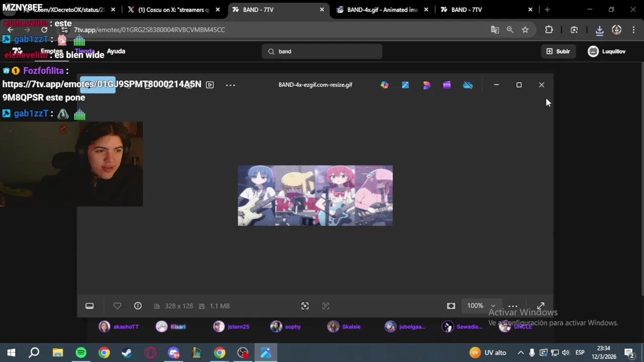The image size is (644, 362).
Task: Open Microsoft Designer icon in title bar
Action: 427,85
